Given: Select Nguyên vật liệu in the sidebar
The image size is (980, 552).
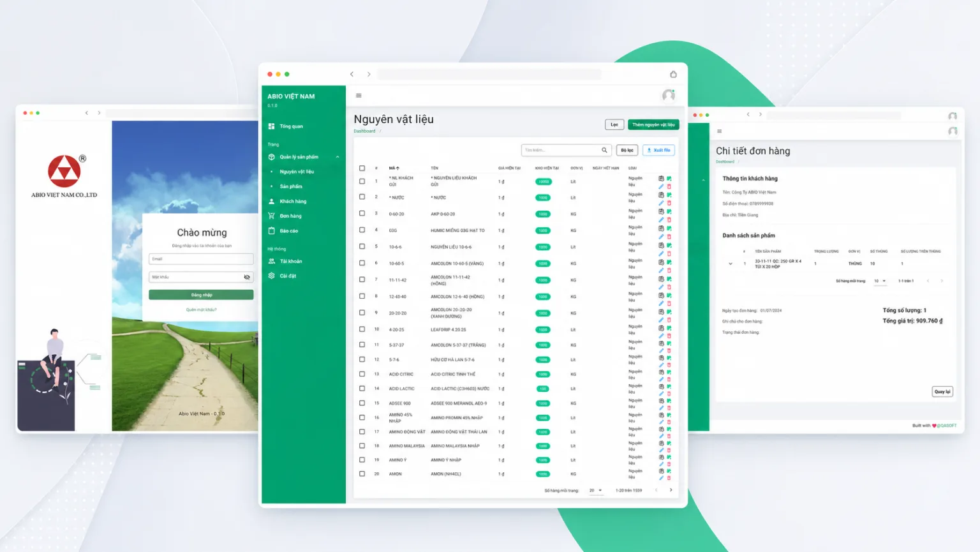Looking at the screenshot, I should pos(297,172).
